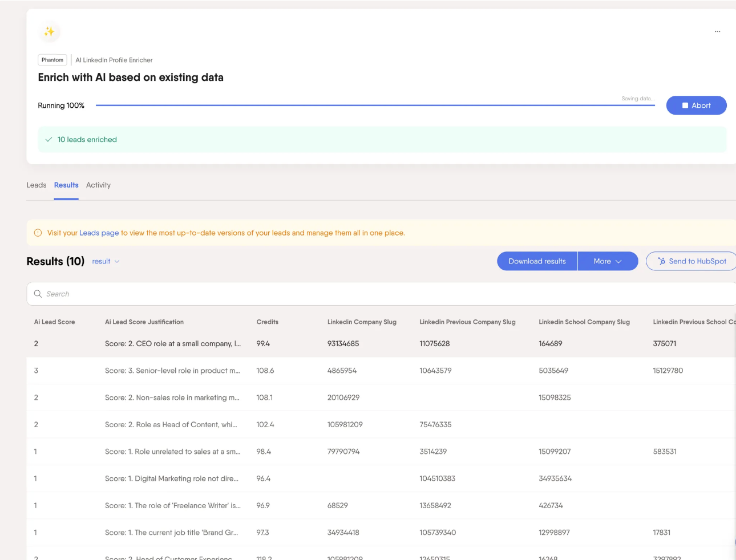Viewport: 736px width, 560px height.
Task: Abort the running phantom
Action: pos(696,105)
